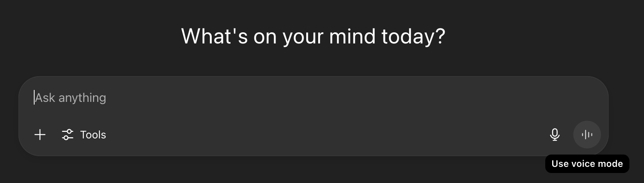The height and width of the screenshot is (183, 644).
Task: Select the circular voice waveform icon
Action: (x=587, y=135)
